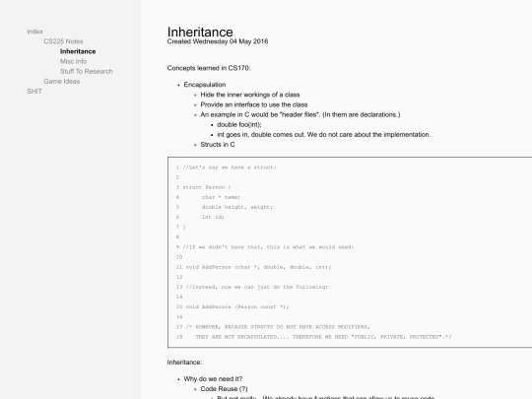Go to the Misc Info page

[x=73, y=61]
